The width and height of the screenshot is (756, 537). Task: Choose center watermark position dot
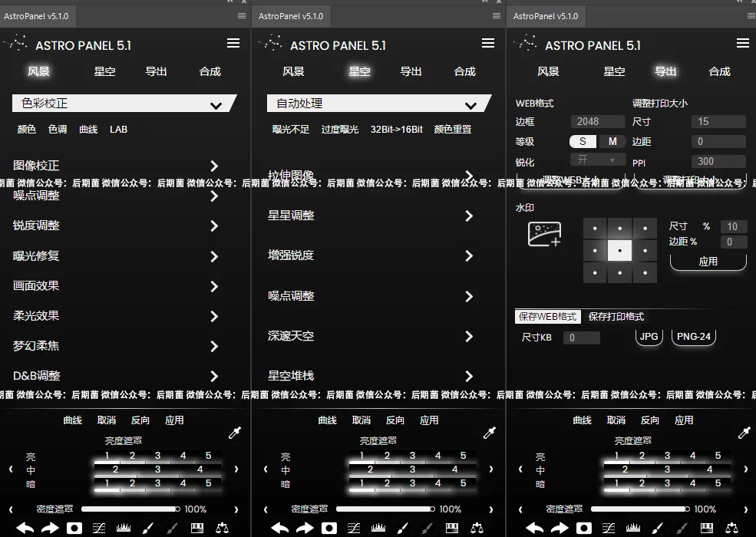coord(619,251)
